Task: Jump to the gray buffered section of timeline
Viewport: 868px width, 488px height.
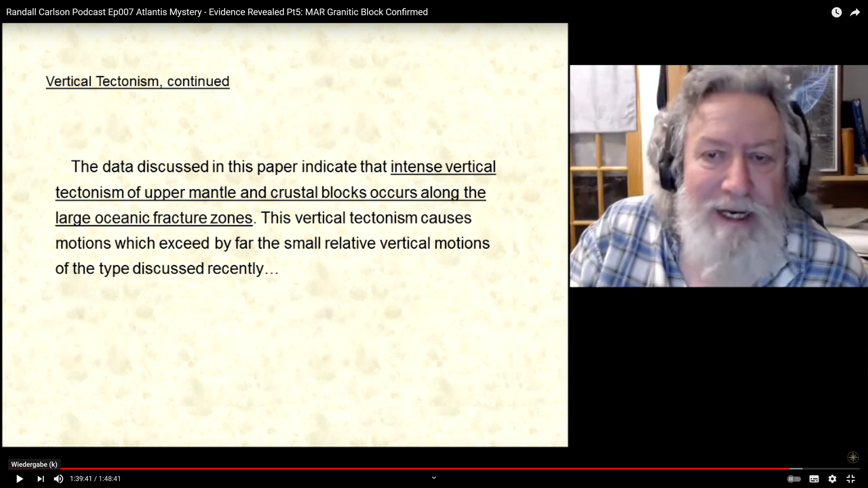Action: tap(796, 469)
